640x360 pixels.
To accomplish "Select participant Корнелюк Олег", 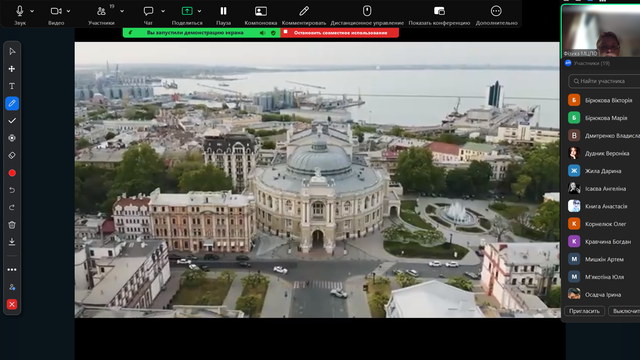I will coord(604,224).
